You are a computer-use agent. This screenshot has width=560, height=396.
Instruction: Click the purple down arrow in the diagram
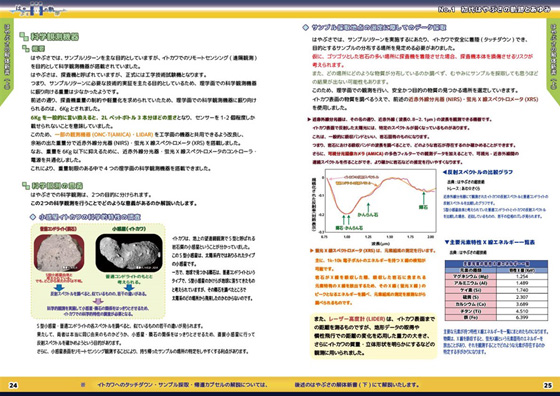click(x=98, y=301)
